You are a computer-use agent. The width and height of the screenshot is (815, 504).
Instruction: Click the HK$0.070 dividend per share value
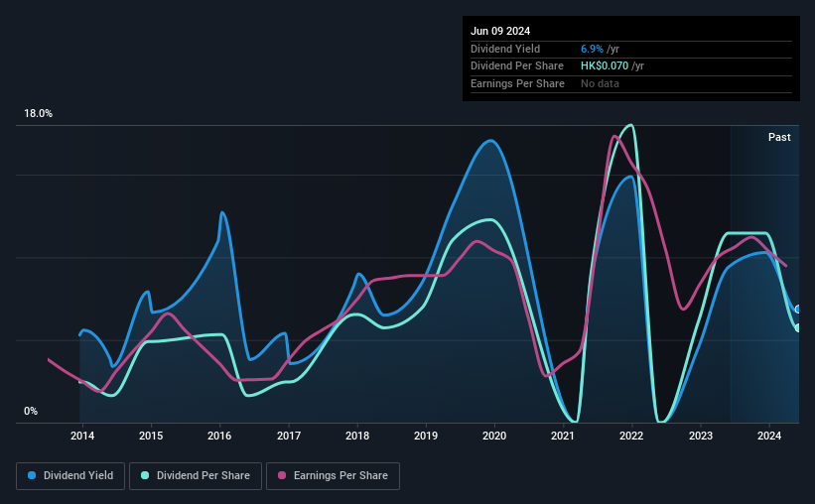coord(605,66)
